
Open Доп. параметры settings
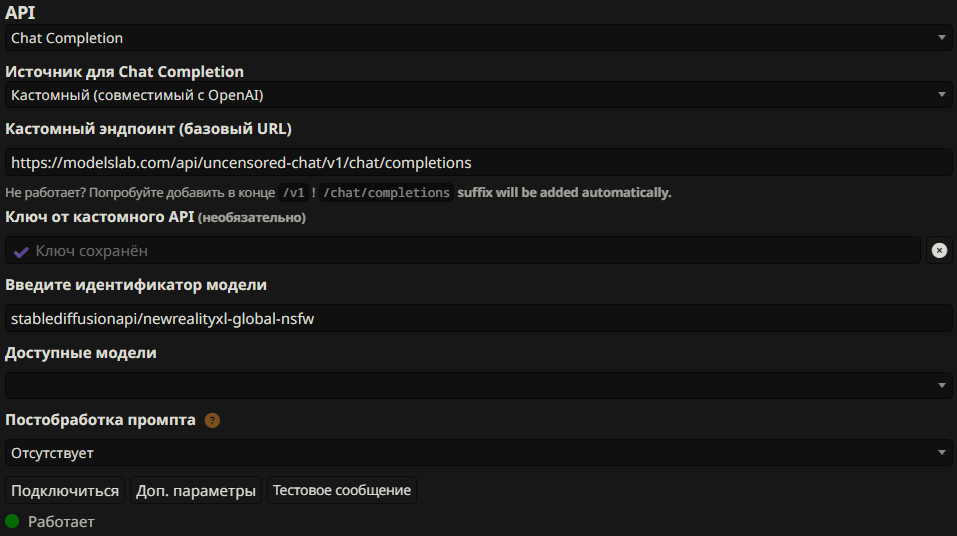coord(196,490)
